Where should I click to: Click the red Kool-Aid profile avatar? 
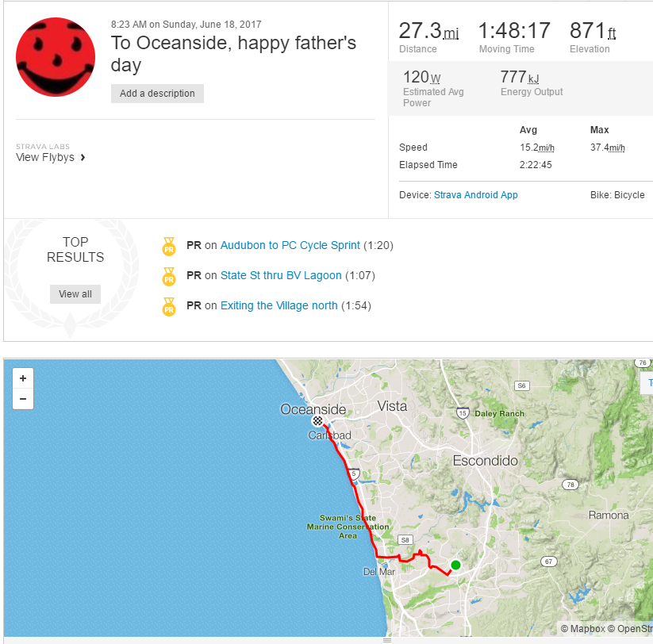pos(56,57)
